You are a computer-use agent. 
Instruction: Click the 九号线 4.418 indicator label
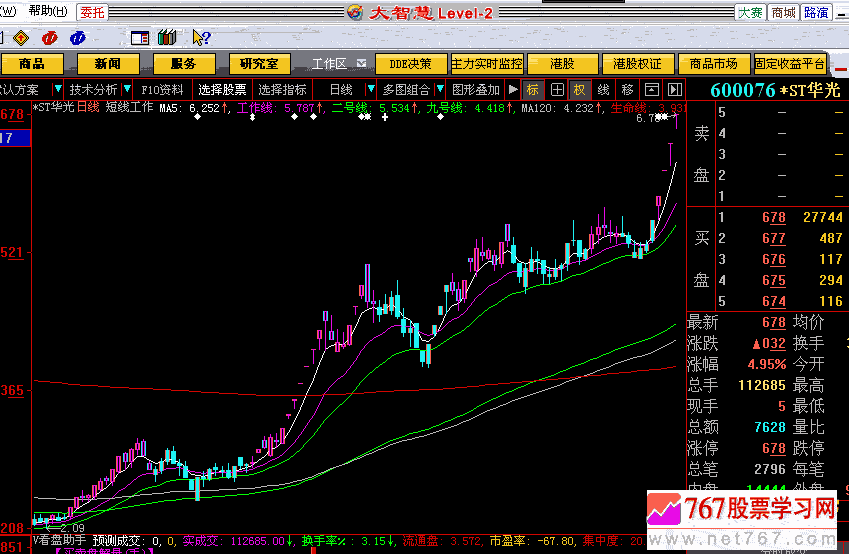tap(469, 108)
